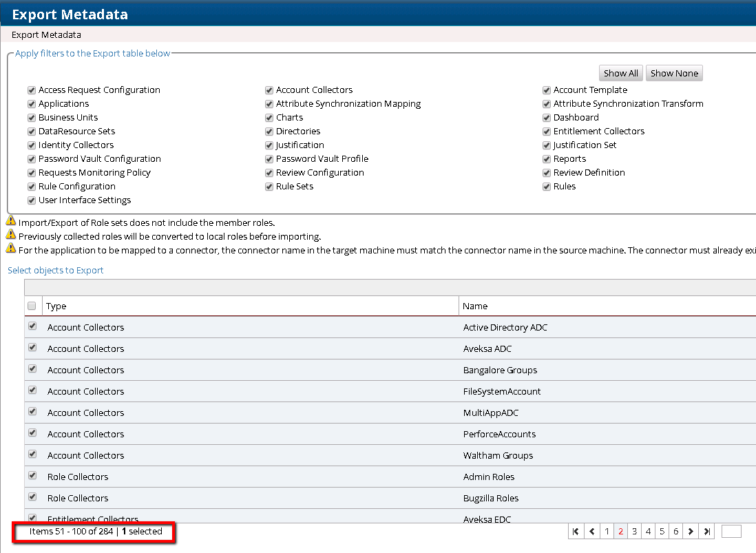Toggle the select-all checkbox in table header

(x=32, y=306)
